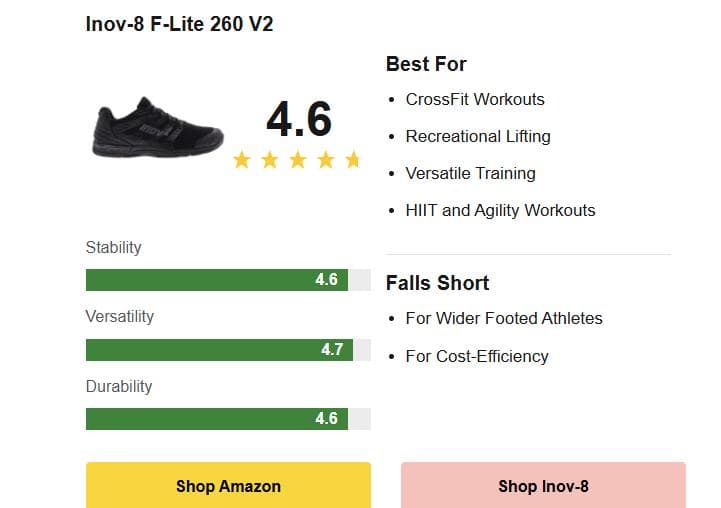Viewport: 721px width, 508px height.
Task: Select the Recreational Lifting list item
Action: [x=478, y=136]
